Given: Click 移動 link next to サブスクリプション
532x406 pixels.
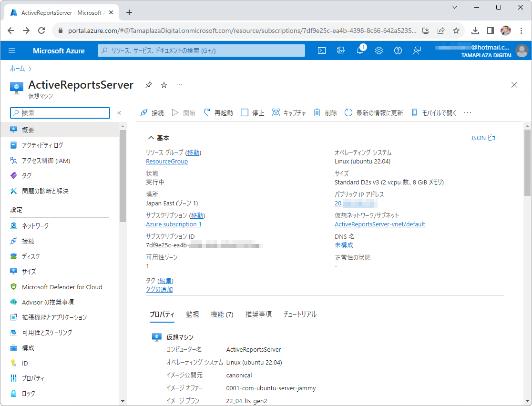Looking at the screenshot, I should pos(197,215).
